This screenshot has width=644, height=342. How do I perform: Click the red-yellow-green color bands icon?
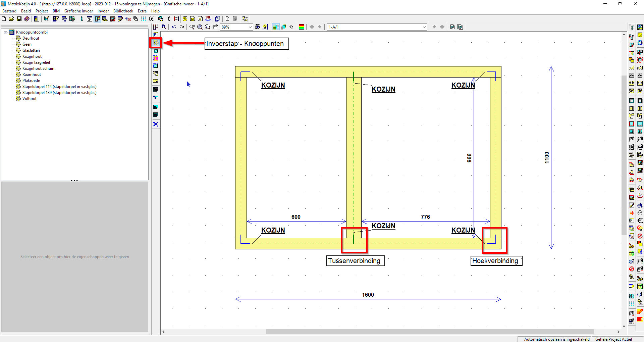coord(302,27)
